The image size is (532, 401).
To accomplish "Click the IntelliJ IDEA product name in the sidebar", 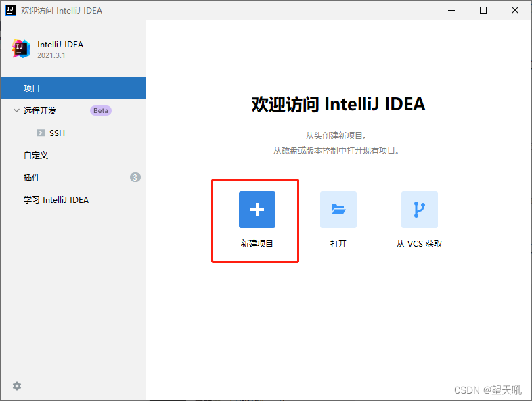I will coord(60,45).
